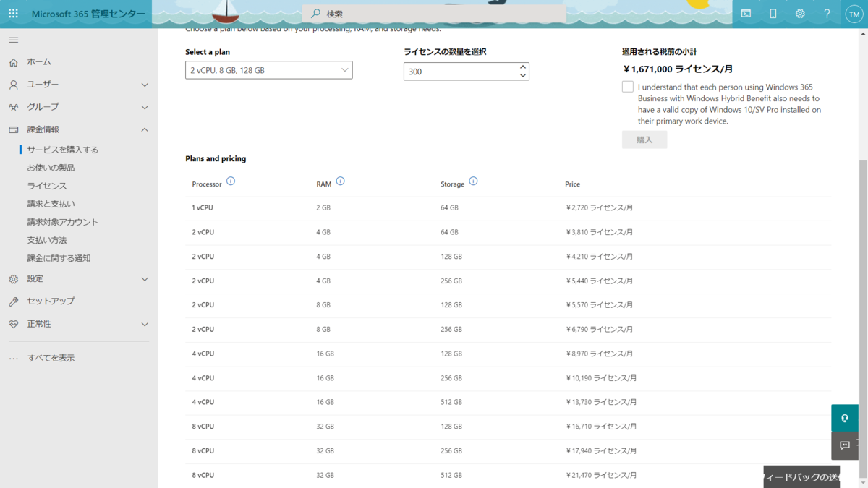Check the Windows Hybrid Benefit agreement checkbox

[x=628, y=87]
